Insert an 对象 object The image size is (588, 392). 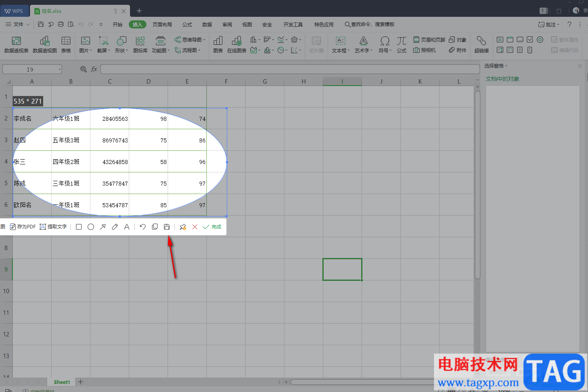[x=458, y=40]
